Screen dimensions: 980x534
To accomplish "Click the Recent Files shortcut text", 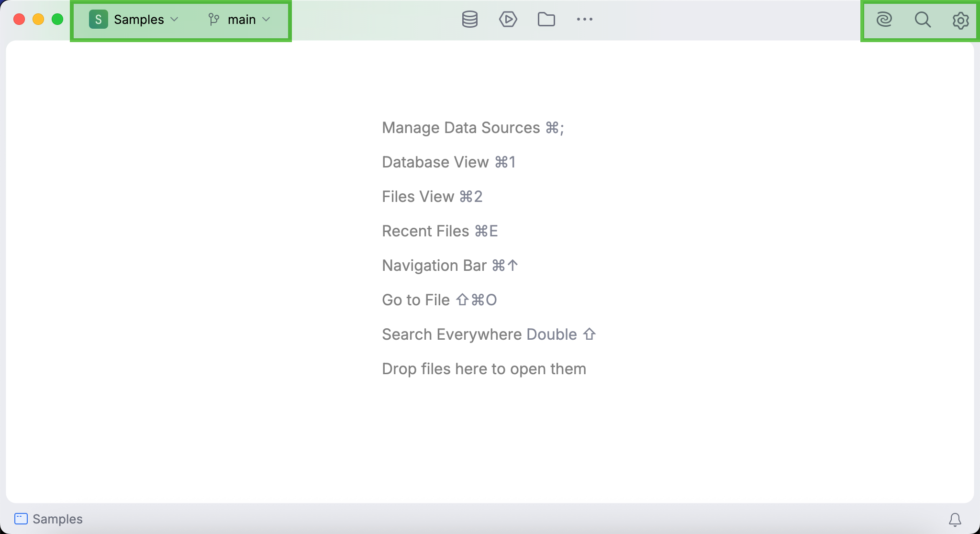I will (x=439, y=231).
